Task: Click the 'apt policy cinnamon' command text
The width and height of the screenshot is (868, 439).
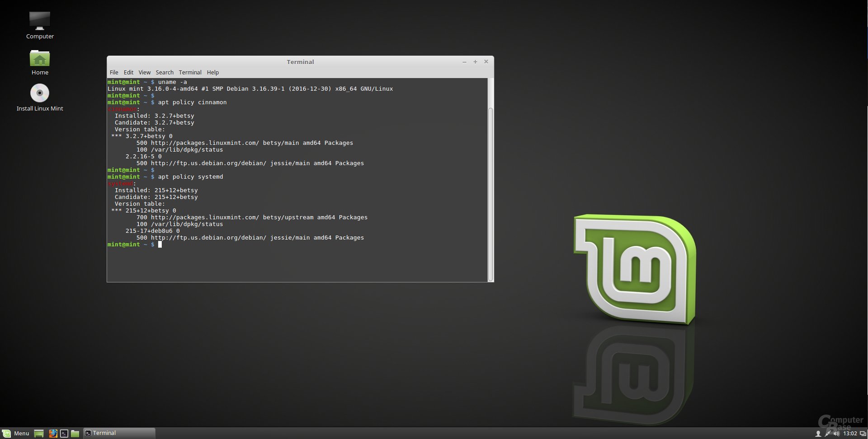Action: pos(192,103)
